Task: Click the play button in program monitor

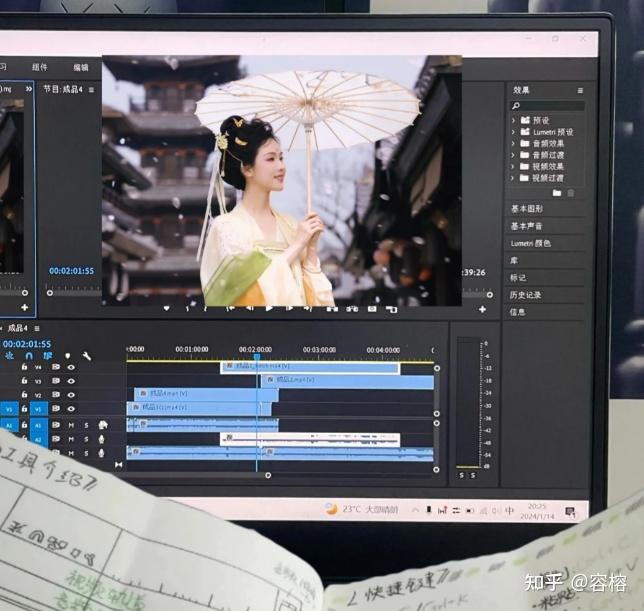Action: click(x=269, y=308)
